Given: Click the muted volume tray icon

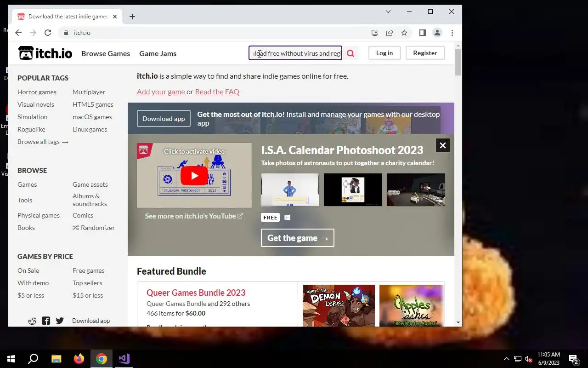Looking at the screenshot, I should coord(529,359).
